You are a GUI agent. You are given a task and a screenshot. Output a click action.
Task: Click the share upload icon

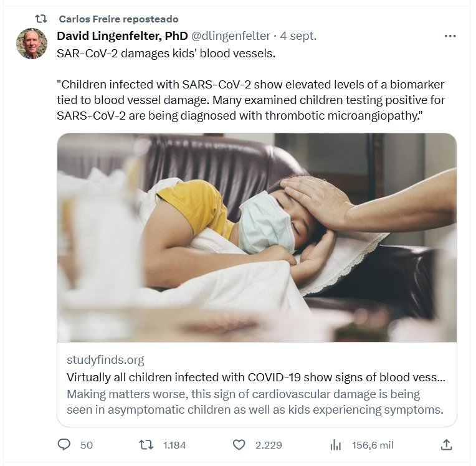446,445
